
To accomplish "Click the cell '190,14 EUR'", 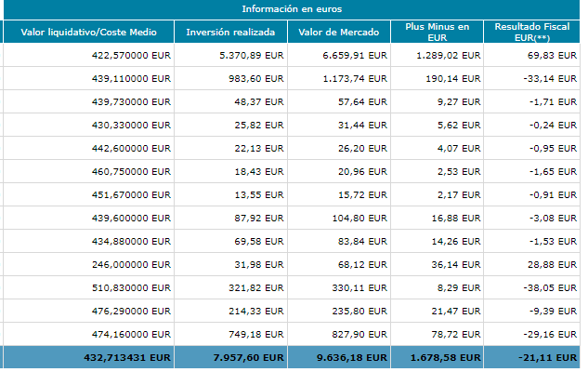I will [437, 78].
